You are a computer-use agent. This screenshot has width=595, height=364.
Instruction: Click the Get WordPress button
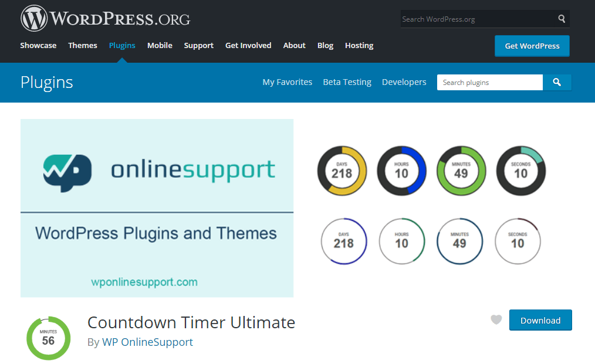click(532, 46)
